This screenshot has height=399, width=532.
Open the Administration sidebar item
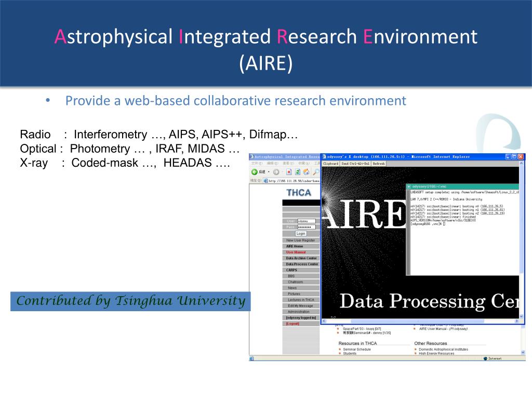point(299,312)
